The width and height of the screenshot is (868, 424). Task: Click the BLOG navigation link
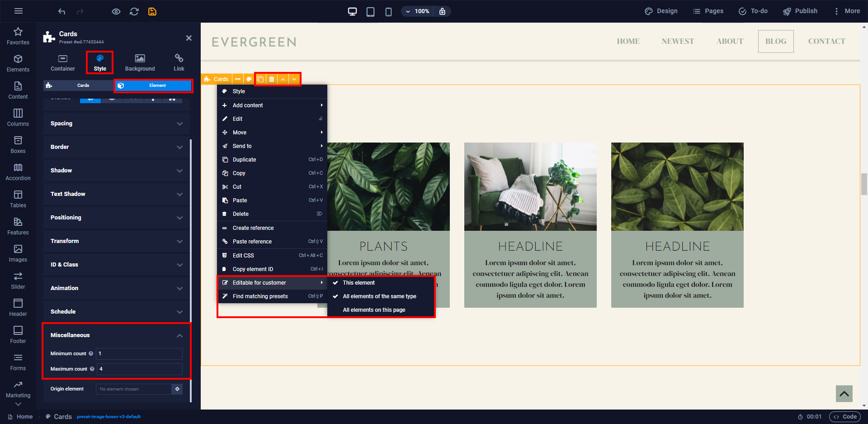tap(775, 41)
